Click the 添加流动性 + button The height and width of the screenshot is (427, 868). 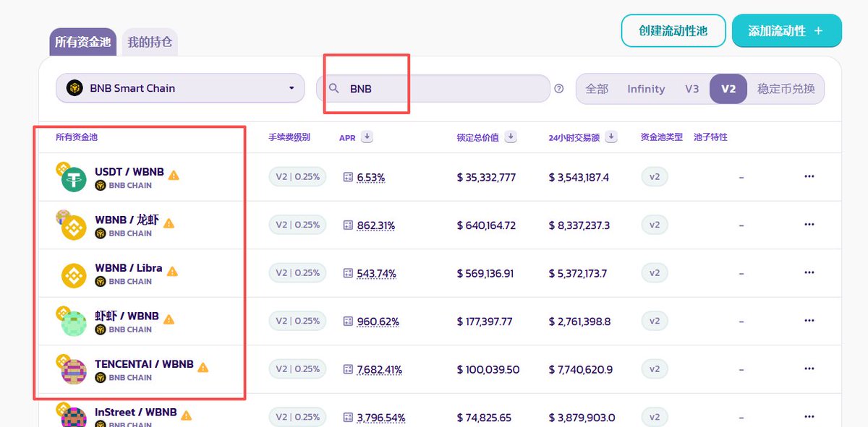coord(787,31)
